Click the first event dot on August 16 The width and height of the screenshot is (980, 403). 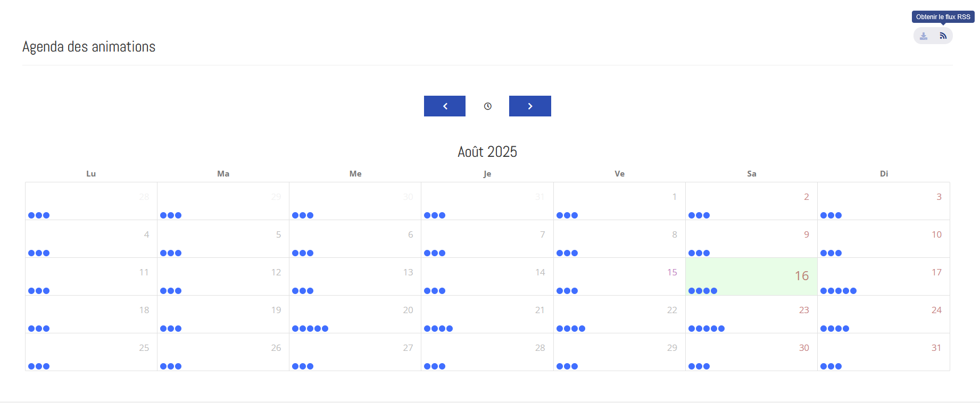pyautogui.click(x=692, y=291)
